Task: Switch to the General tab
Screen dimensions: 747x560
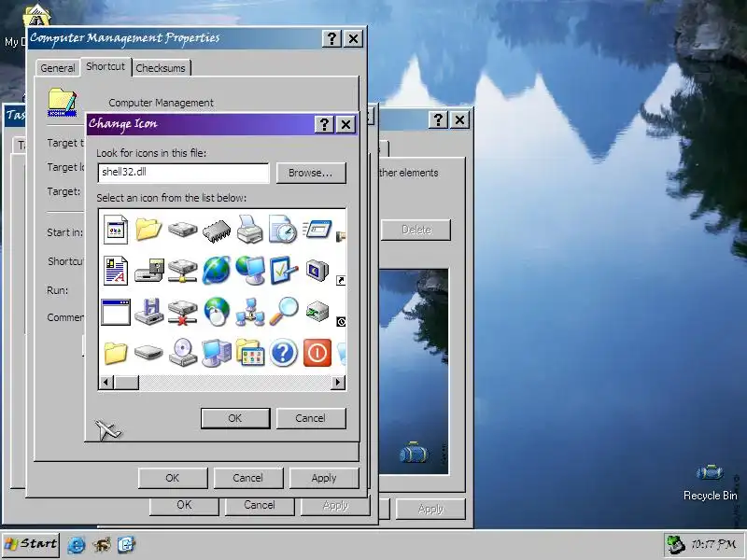Action: click(58, 68)
